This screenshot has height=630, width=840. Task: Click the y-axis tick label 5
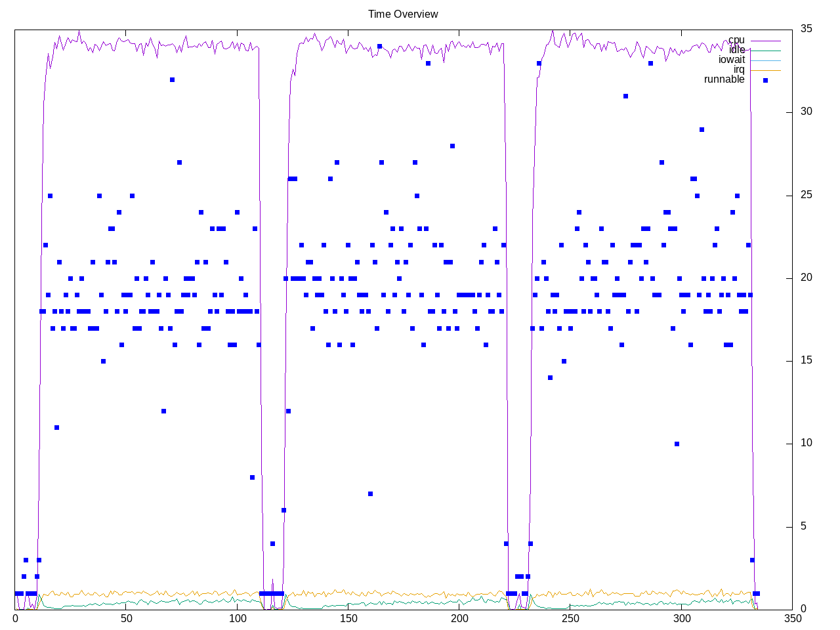(x=803, y=526)
